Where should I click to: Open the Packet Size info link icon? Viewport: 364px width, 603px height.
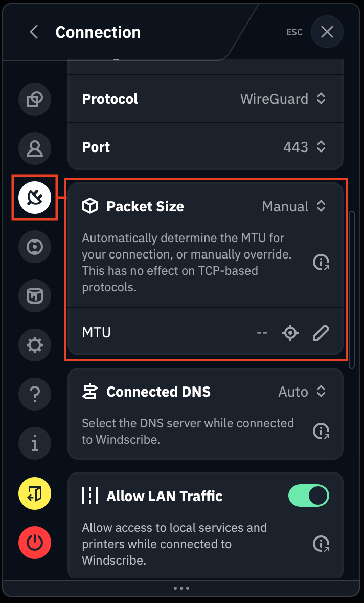tap(321, 262)
